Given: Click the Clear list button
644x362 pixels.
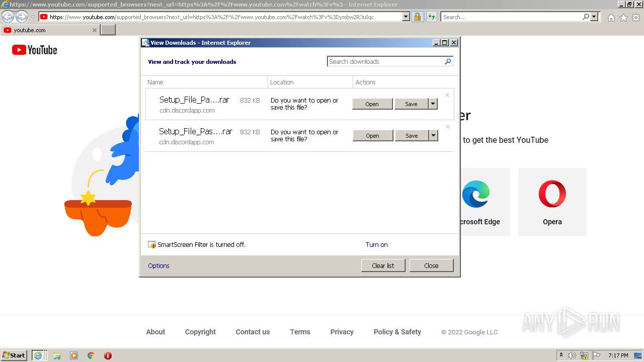Looking at the screenshot, I should click(383, 265).
